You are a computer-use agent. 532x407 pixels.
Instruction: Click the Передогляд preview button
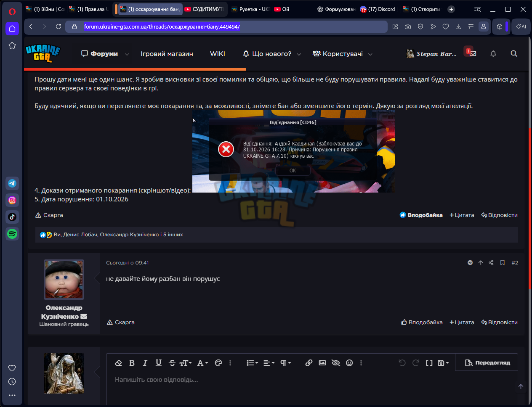point(487,363)
